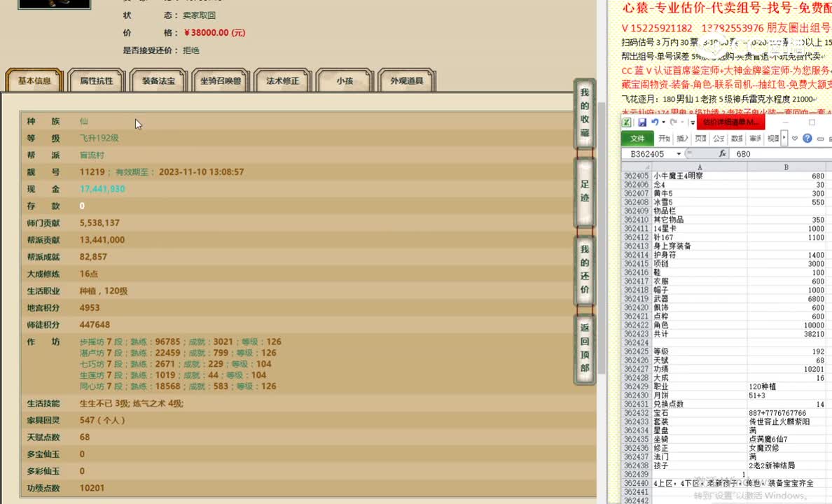
Task: Click the heart favorites icon on the ribbon
Action: pyautogui.click(x=795, y=139)
